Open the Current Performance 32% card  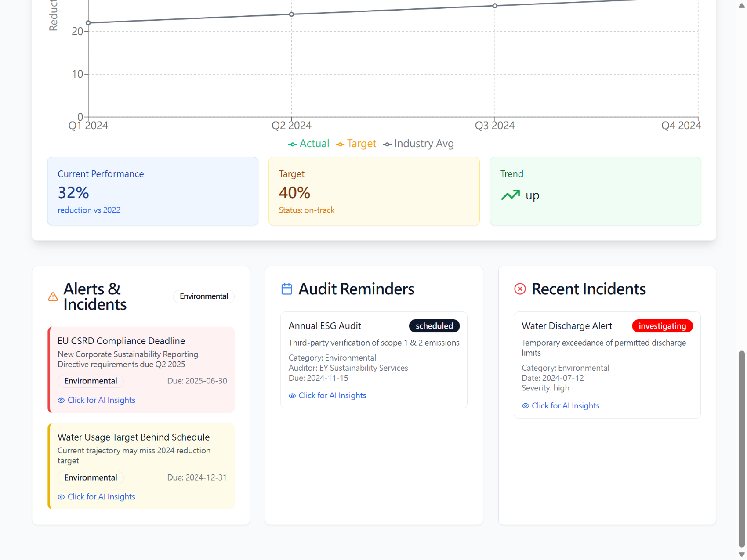tap(152, 191)
